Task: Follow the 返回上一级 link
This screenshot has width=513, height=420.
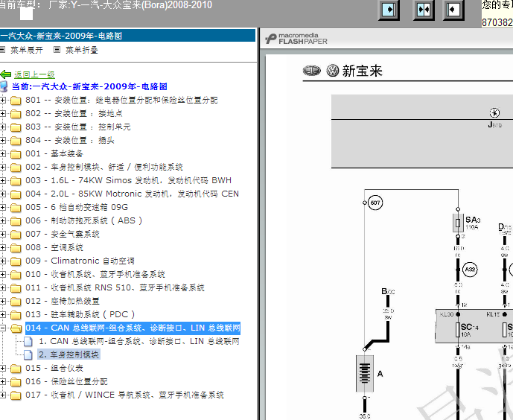Action: pyautogui.click(x=34, y=74)
